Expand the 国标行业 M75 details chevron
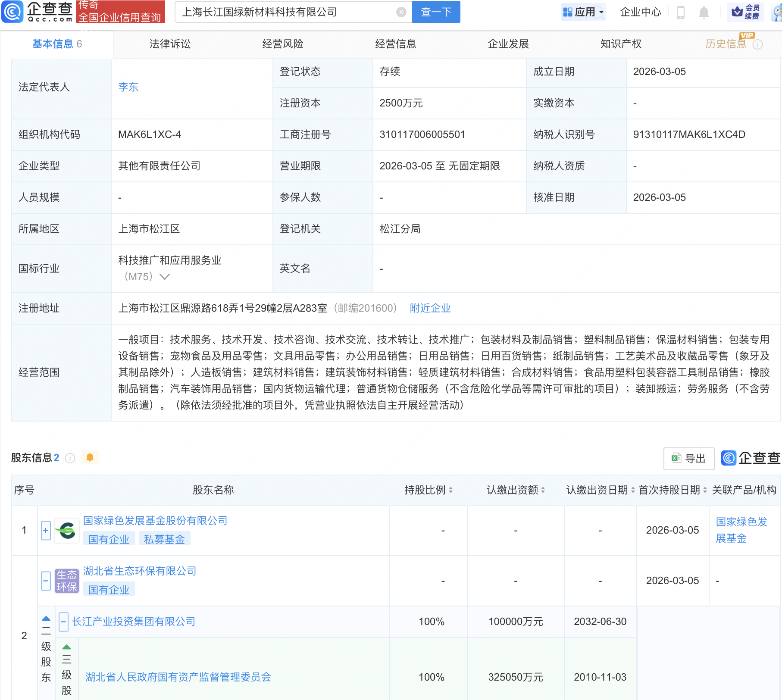 click(164, 277)
